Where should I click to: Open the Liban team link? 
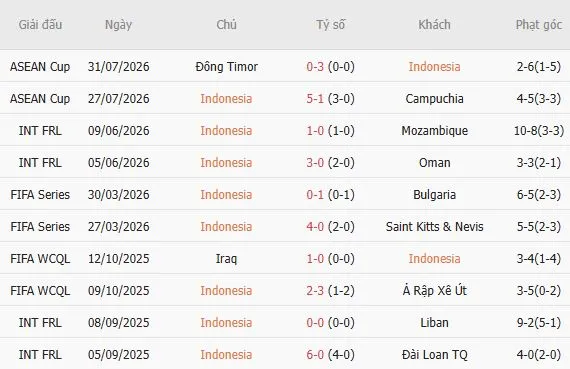tap(434, 323)
